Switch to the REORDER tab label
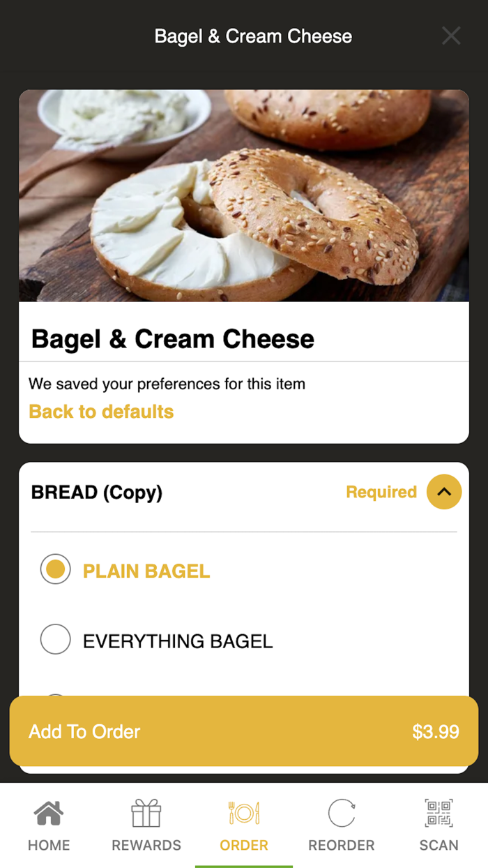488x868 pixels. tap(342, 845)
